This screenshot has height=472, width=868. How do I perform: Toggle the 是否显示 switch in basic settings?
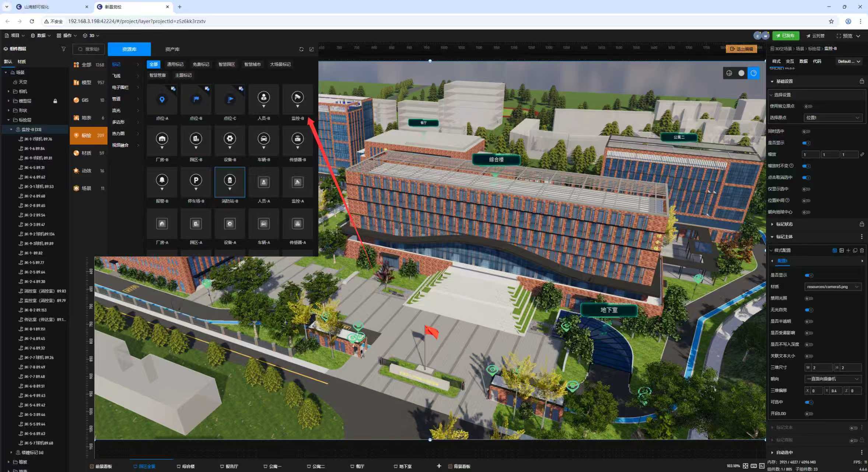point(806,143)
